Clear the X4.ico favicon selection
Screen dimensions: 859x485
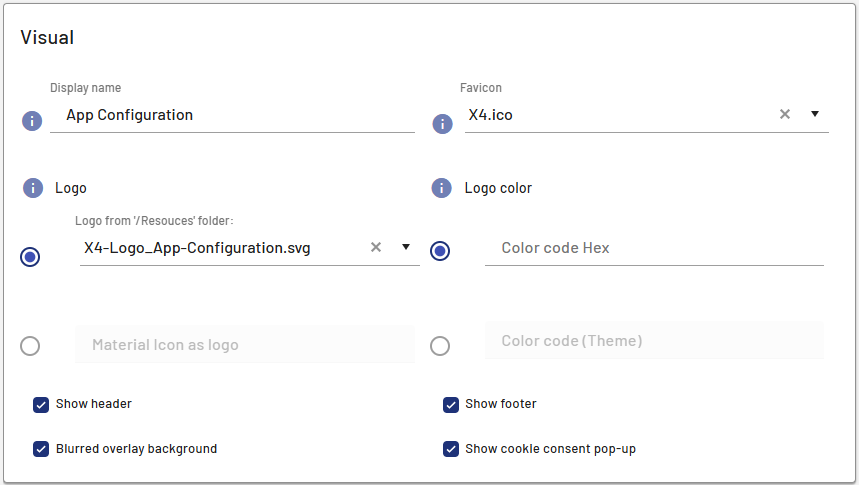(x=785, y=114)
